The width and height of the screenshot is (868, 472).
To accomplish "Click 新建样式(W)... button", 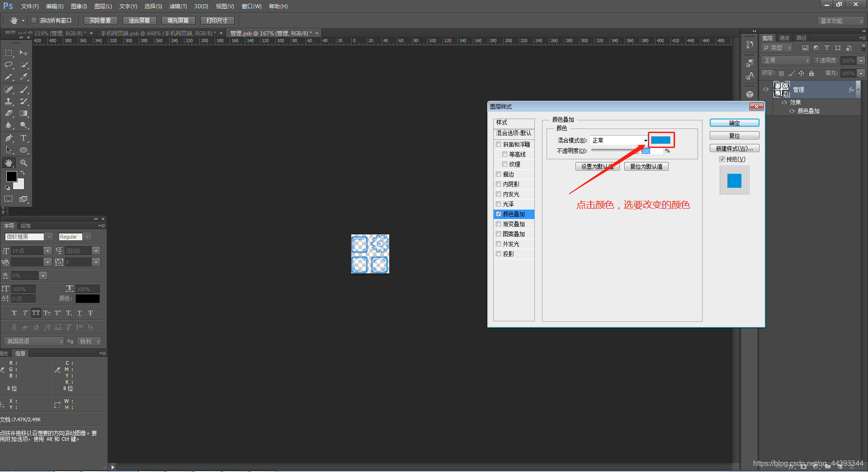I will click(x=734, y=148).
